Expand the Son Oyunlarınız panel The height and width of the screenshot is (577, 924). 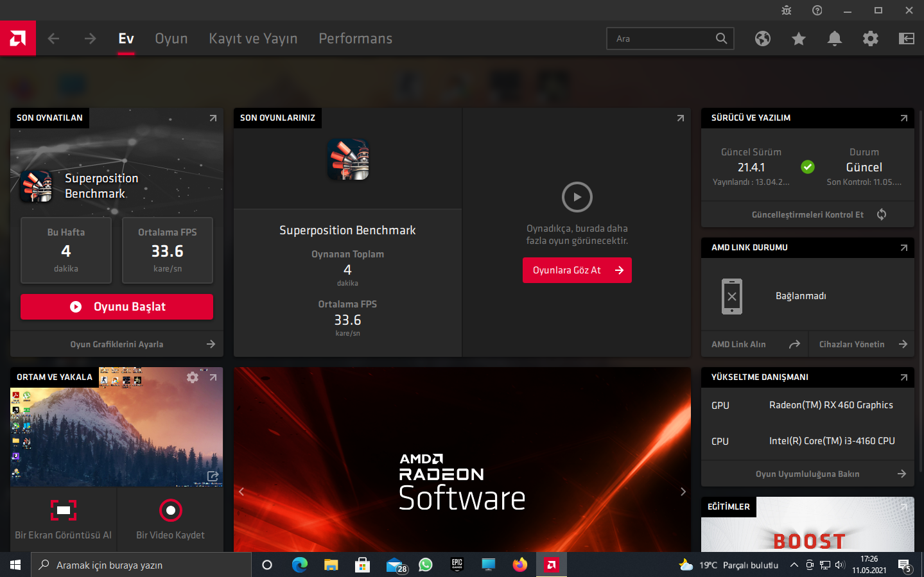tap(681, 118)
